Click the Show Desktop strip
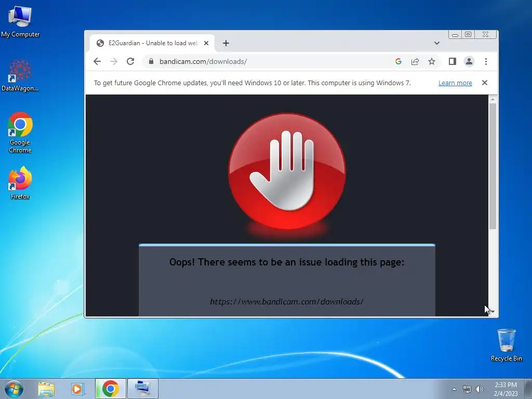 pyautogui.click(x=528, y=389)
